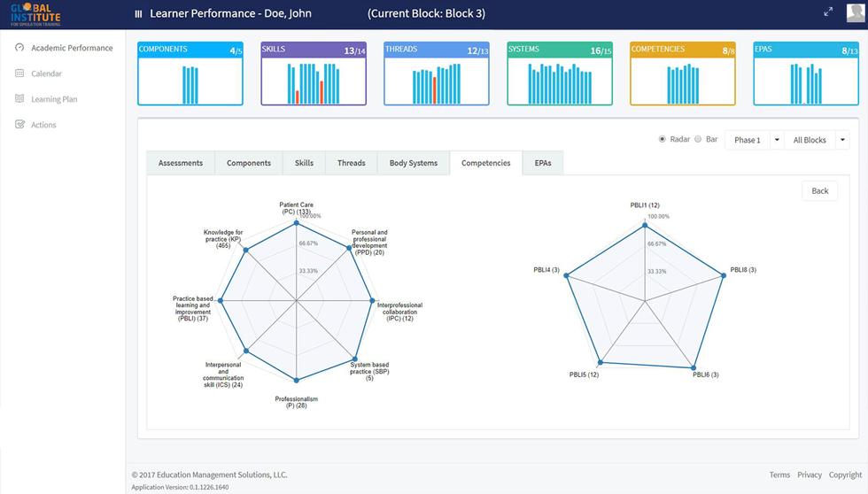Open the Skills summary chart card
The image size is (868, 494).
pos(314,73)
